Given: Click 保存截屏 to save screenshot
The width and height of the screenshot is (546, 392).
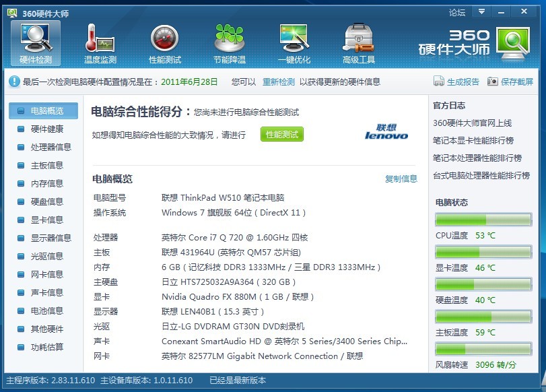Looking at the screenshot, I should (517, 82).
